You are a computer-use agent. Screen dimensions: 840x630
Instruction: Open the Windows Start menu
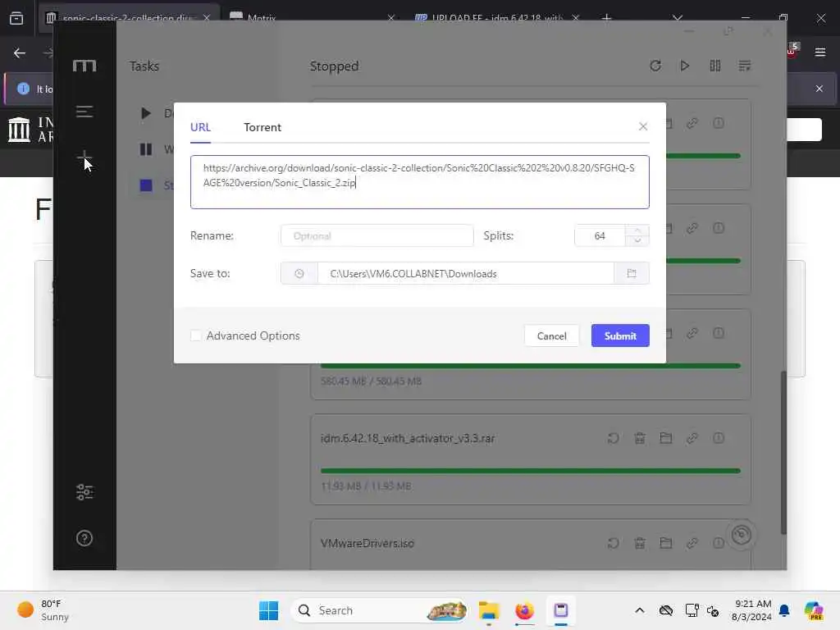268,610
